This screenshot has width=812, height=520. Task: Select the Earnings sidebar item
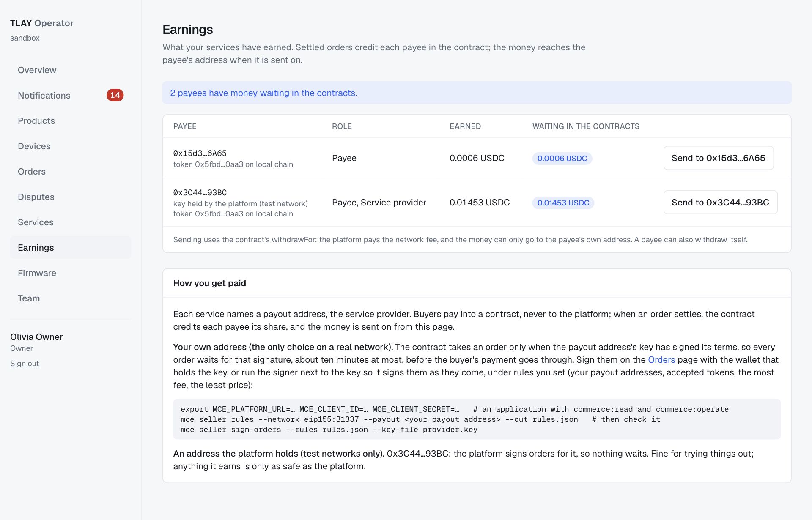(x=71, y=248)
